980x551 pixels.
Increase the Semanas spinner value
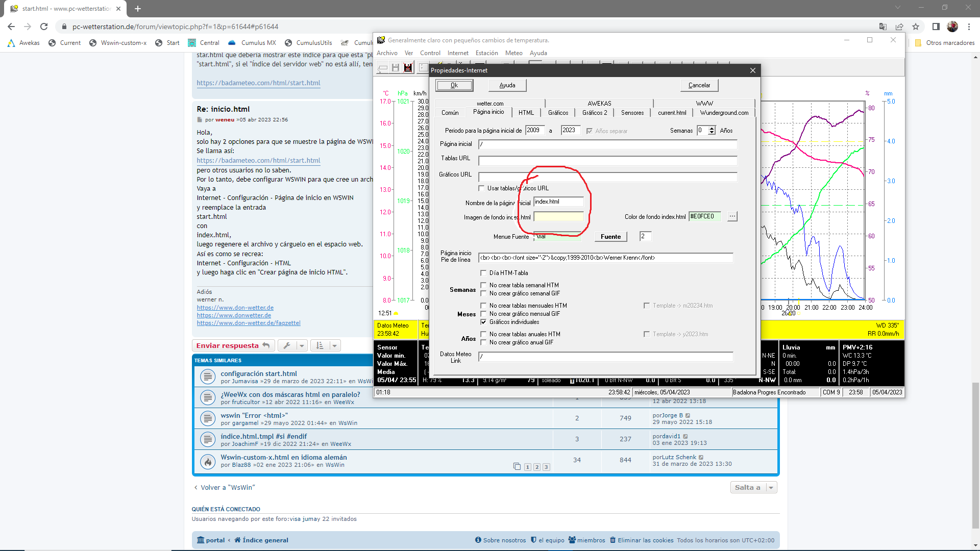pyautogui.click(x=712, y=129)
